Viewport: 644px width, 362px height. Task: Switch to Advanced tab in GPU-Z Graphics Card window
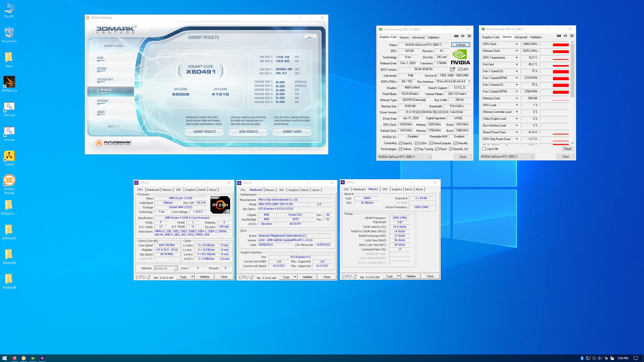[x=418, y=37]
